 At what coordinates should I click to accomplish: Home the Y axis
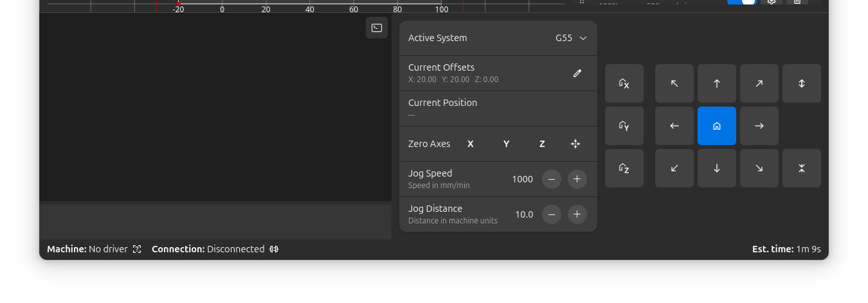624,126
